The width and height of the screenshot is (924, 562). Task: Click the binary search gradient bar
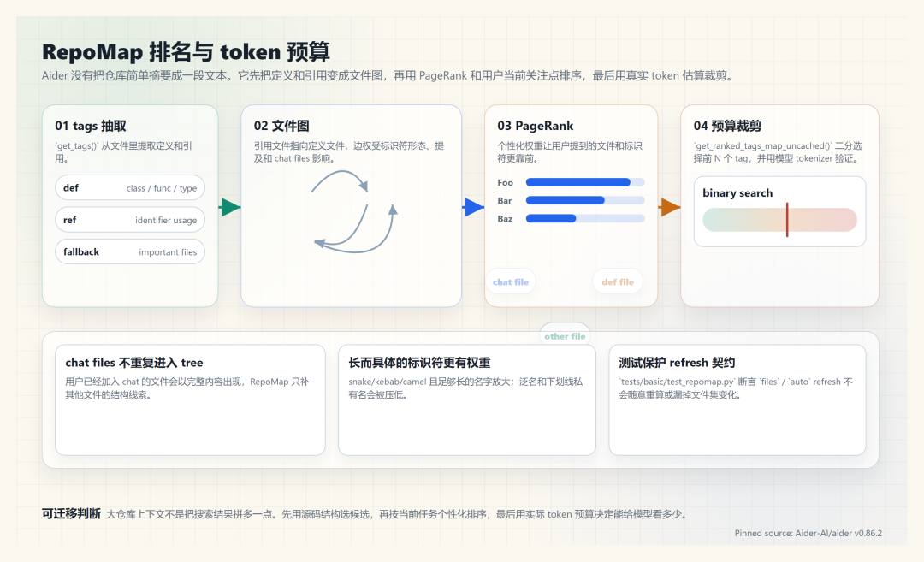click(779, 220)
